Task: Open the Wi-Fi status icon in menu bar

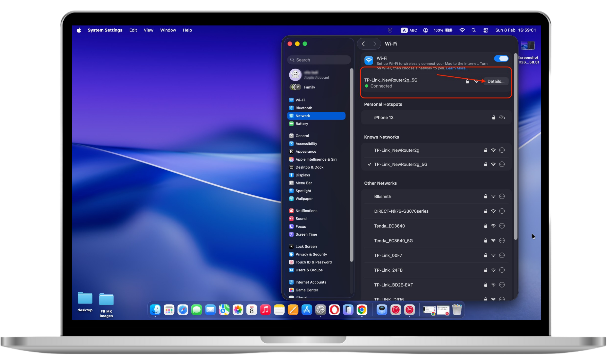Action: tap(462, 30)
